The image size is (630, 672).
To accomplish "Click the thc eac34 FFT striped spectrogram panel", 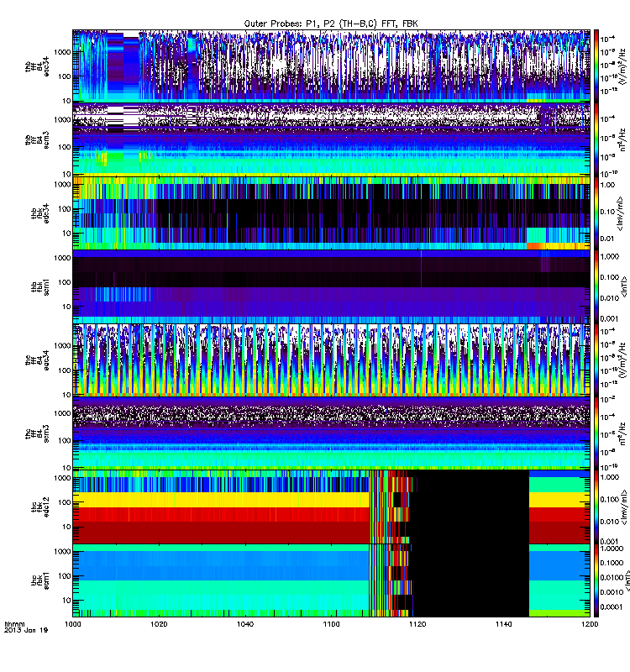I will click(331, 360).
